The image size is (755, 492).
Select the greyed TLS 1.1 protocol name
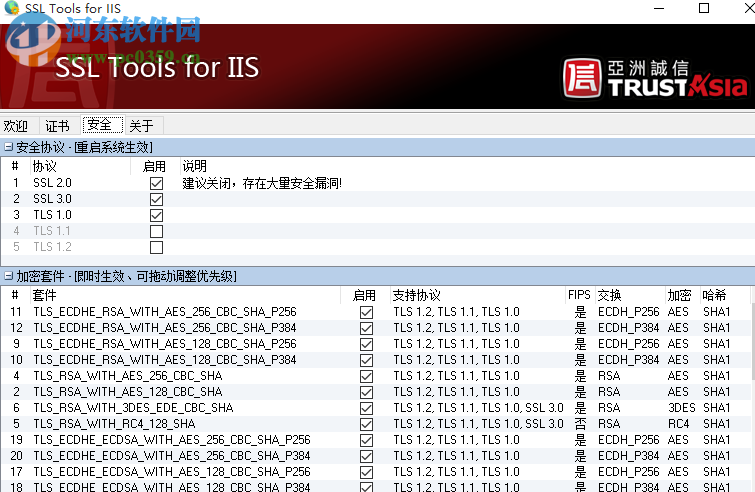tap(52, 231)
